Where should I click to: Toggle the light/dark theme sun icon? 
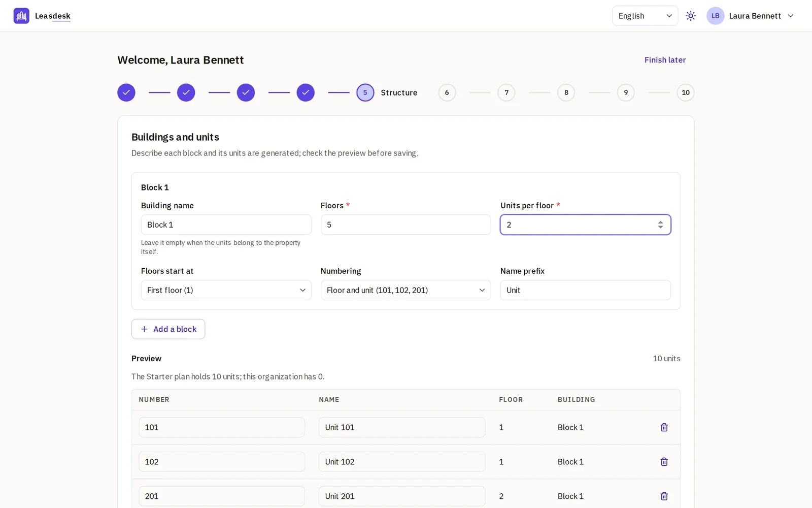pos(691,16)
